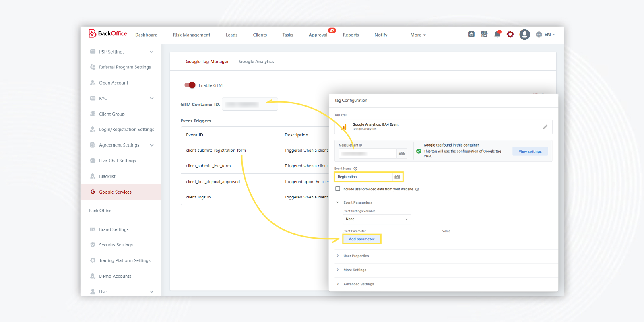Image resolution: width=644 pixels, height=322 pixels.
Task: Open Leads in top navigation
Action: point(231,35)
